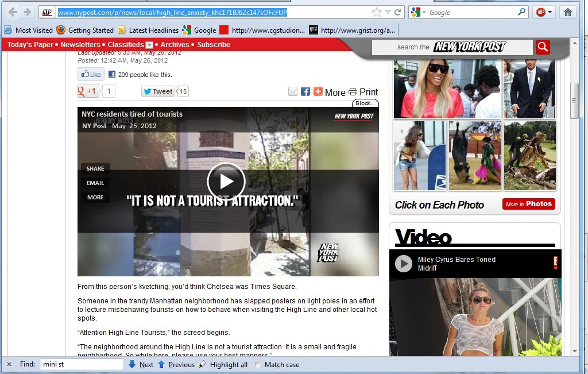Click the Tweet button
The height and width of the screenshot is (374, 588).
pyautogui.click(x=158, y=91)
